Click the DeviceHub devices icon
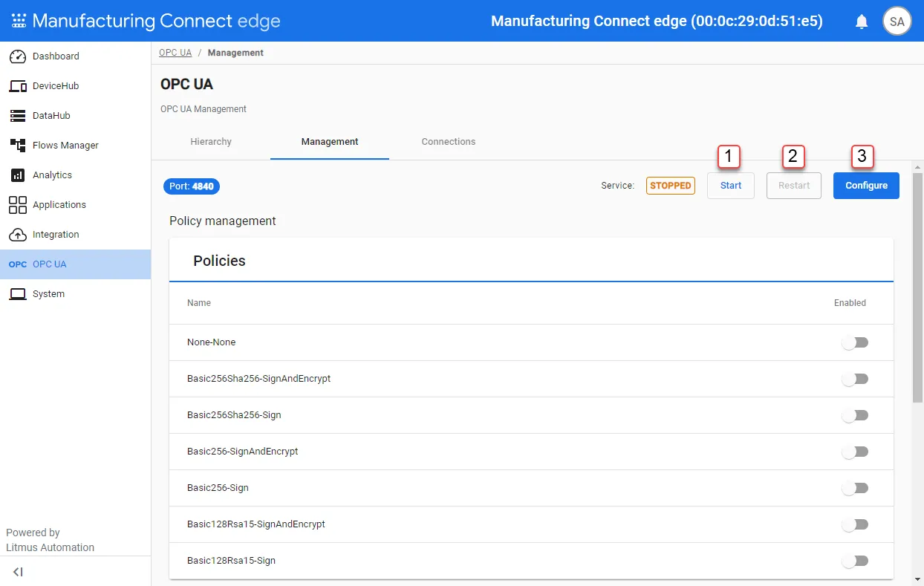The width and height of the screenshot is (924, 586). pos(18,86)
